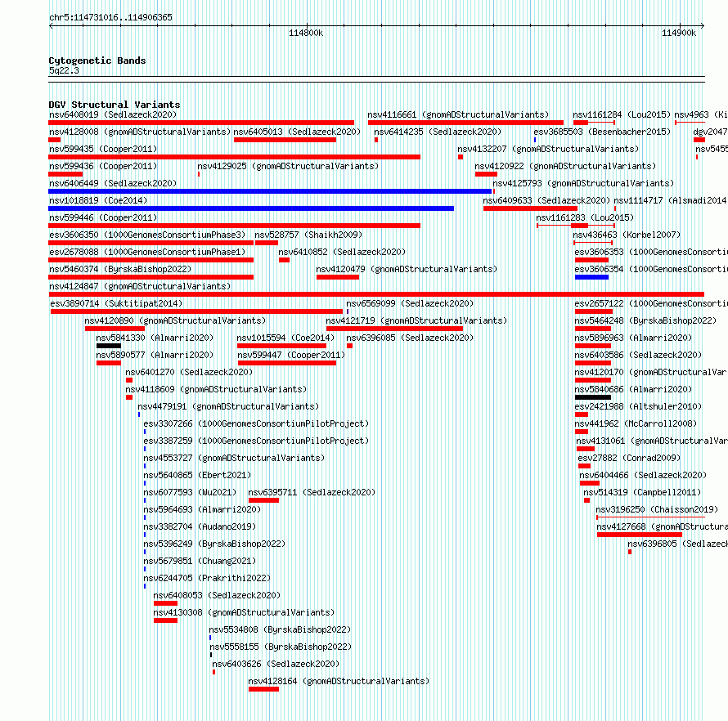Open the nsv6401270 (Sedlazeck2020) label
Screen dimensions: 728x721
(x=189, y=372)
